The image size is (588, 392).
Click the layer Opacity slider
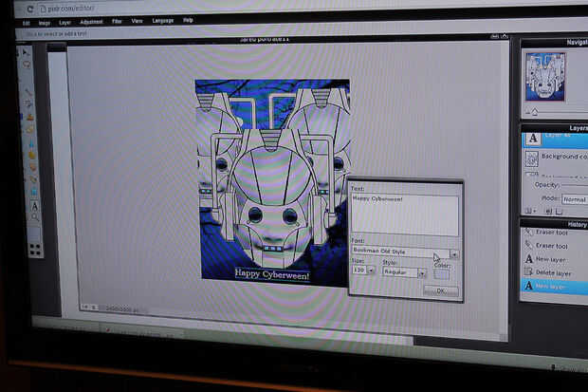(575, 185)
